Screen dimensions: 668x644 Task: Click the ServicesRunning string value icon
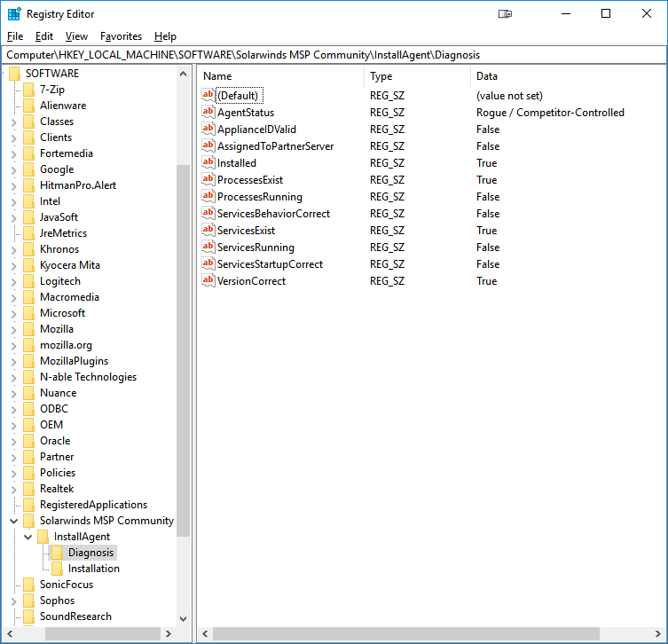(x=208, y=247)
